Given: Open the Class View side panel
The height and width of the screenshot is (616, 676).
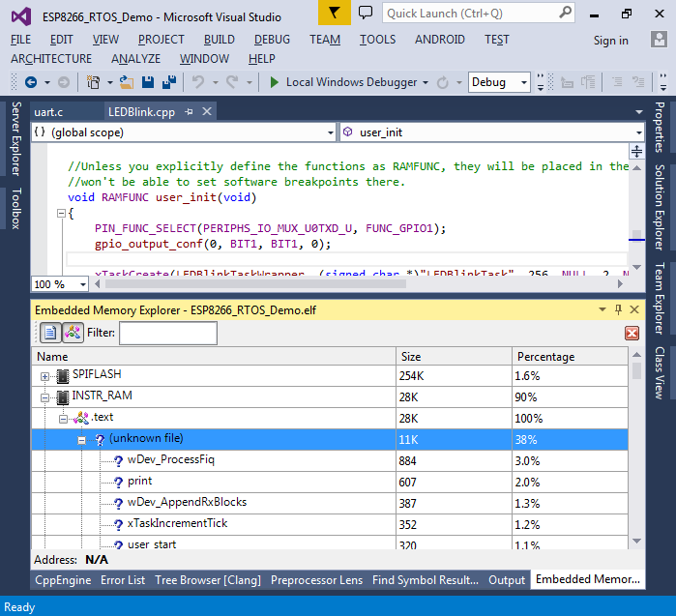Looking at the screenshot, I should (x=660, y=373).
